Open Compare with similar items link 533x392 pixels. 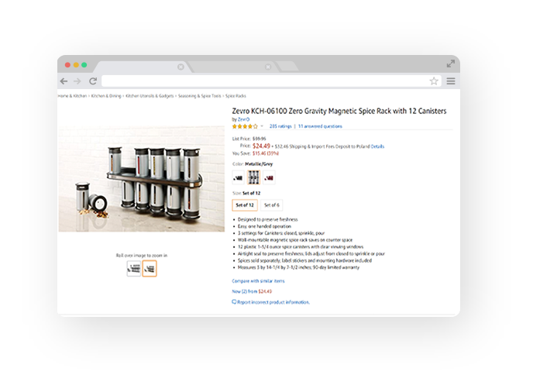tap(258, 280)
